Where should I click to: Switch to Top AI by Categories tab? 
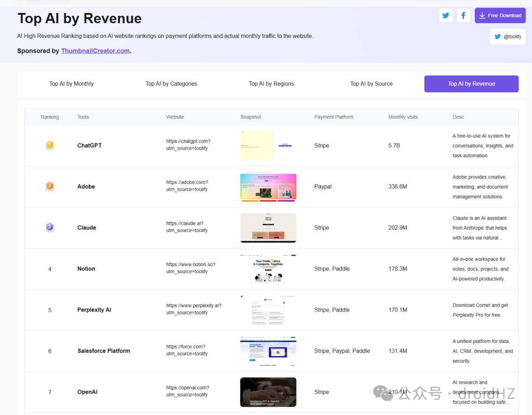(171, 84)
